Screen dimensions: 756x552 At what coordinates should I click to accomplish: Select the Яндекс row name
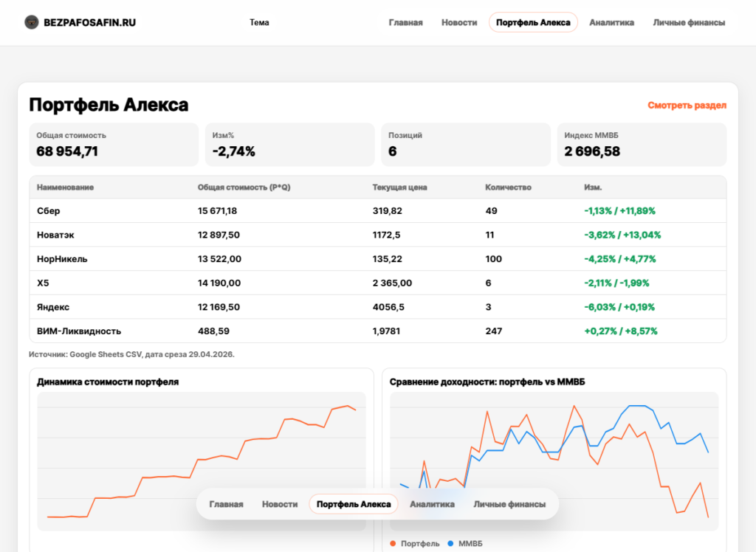tap(53, 307)
